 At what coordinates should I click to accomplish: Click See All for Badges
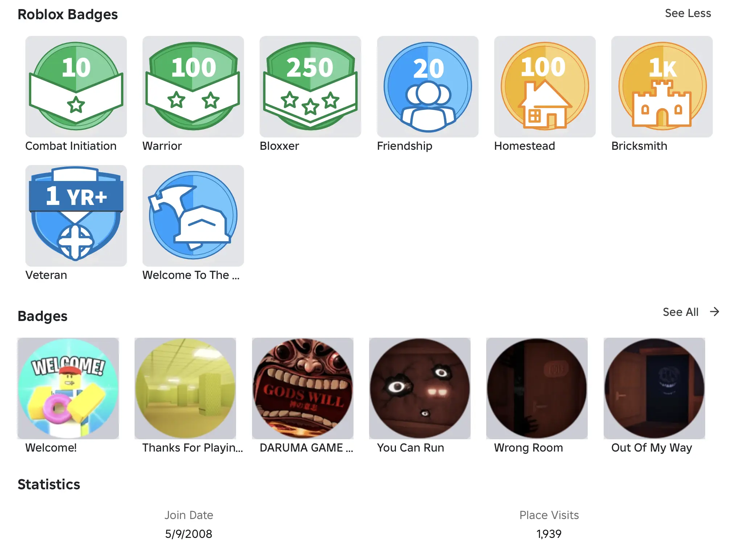point(681,312)
